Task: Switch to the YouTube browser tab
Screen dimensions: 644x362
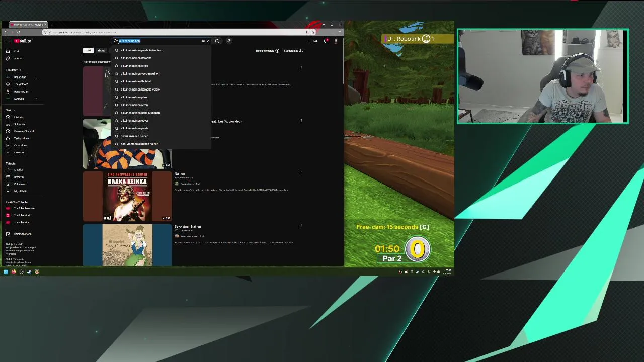Action: click(x=28, y=25)
